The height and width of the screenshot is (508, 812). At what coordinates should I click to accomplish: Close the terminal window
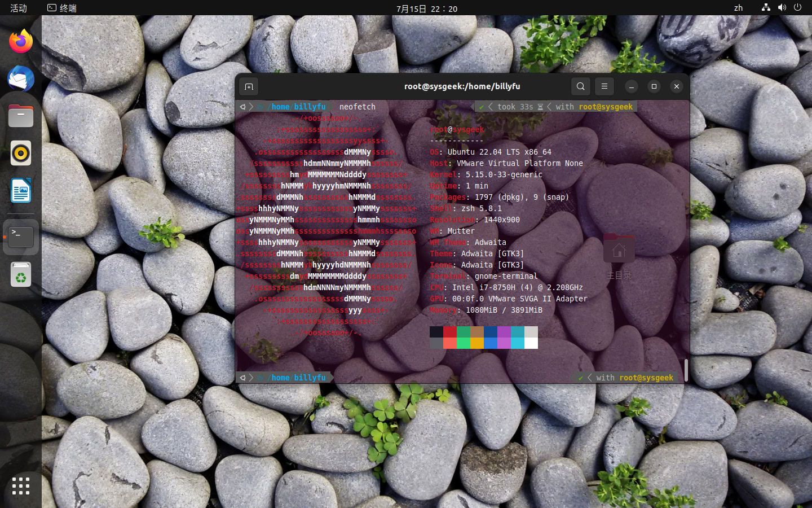click(x=677, y=86)
